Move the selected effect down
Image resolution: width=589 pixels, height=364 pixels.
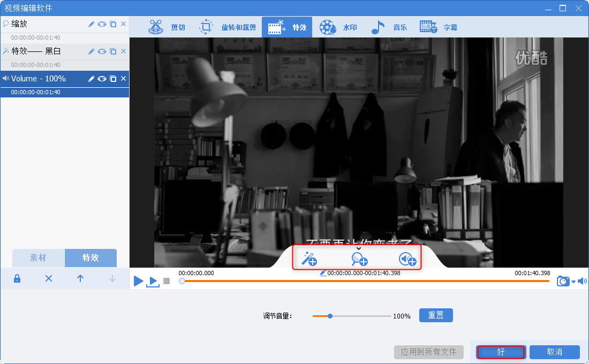(112, 278)
